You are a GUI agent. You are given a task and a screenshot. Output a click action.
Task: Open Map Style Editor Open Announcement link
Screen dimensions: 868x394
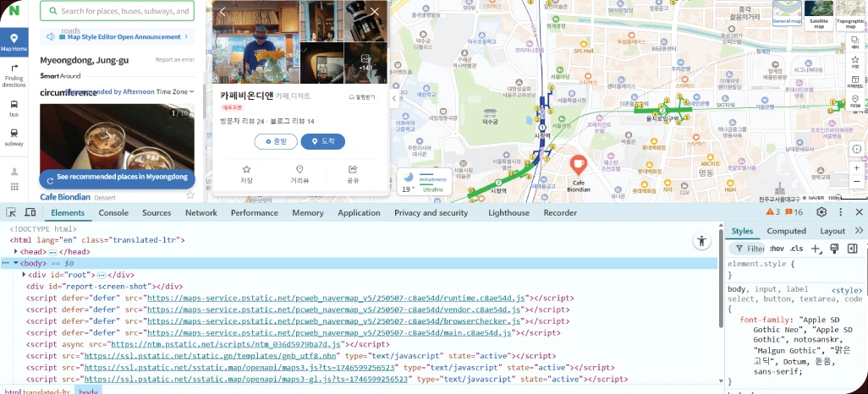point(118,36)
